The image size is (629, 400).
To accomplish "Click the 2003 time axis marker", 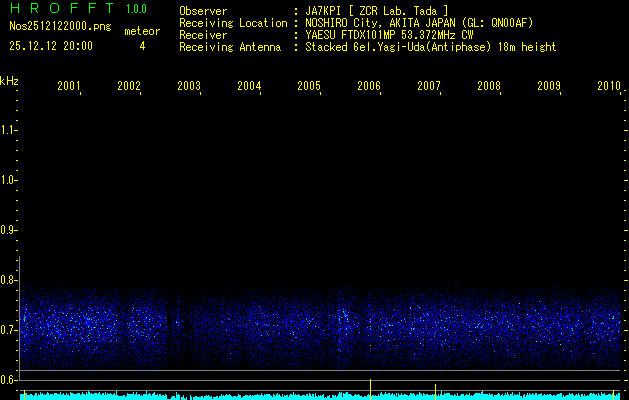I will [x=189, y=87].
